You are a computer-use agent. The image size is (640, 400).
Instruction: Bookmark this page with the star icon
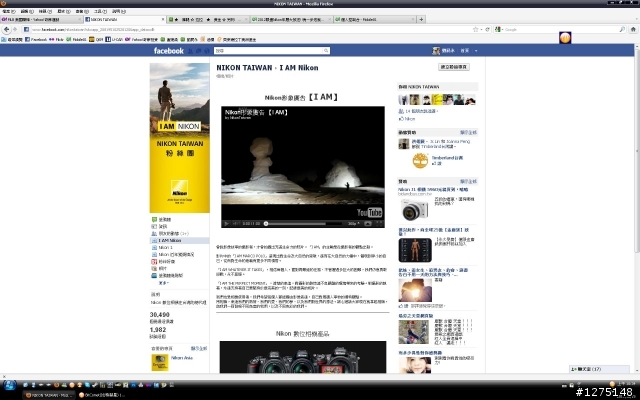(475, 29)
